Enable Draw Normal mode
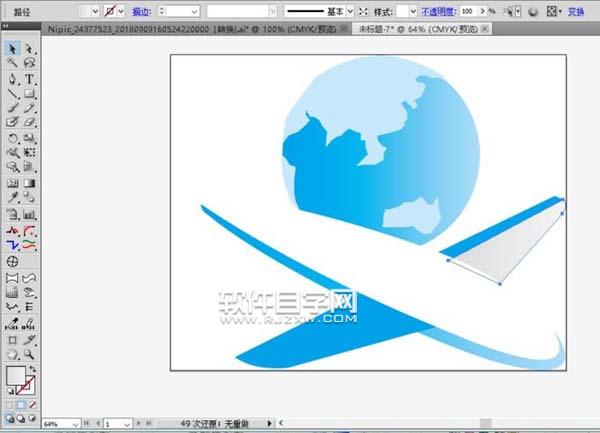The image size is (600, 433). 10,418
